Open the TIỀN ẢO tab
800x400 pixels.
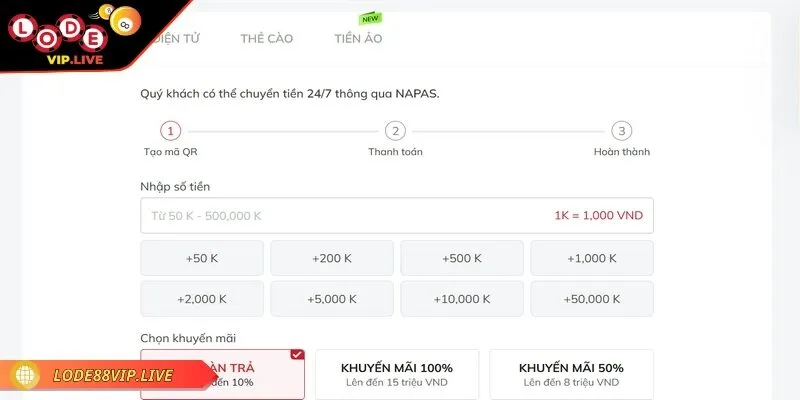pos(358,39)
